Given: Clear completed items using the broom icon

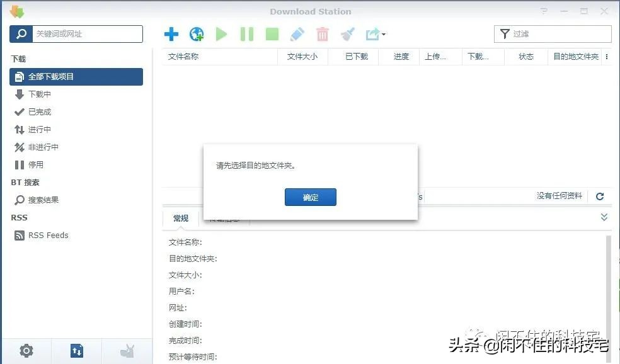Looking at the screenshot, I should (x=347, y=34).
